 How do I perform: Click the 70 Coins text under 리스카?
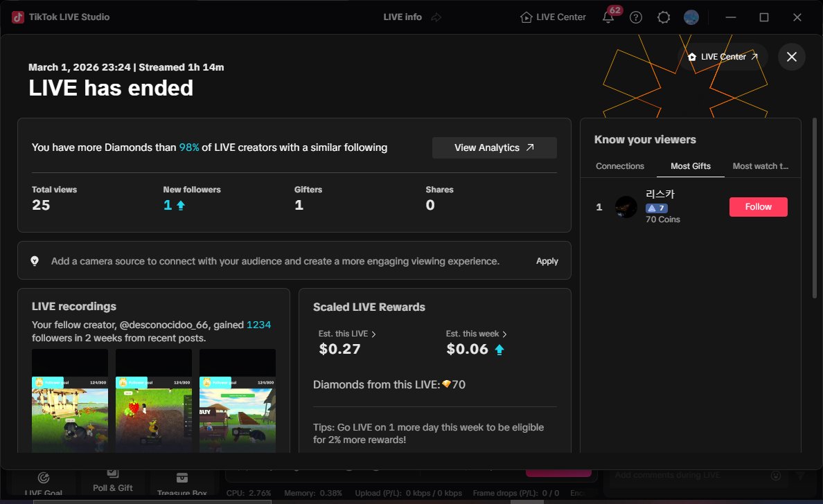662,219
